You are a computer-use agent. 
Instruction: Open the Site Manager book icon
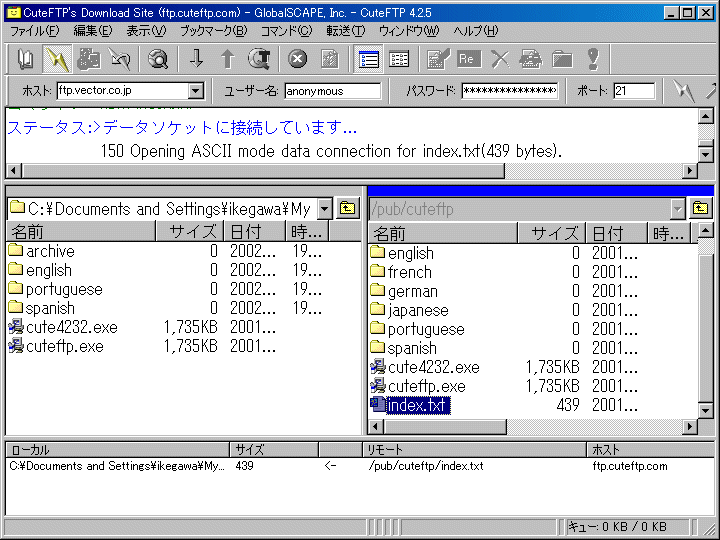click(x=25, y=59)
